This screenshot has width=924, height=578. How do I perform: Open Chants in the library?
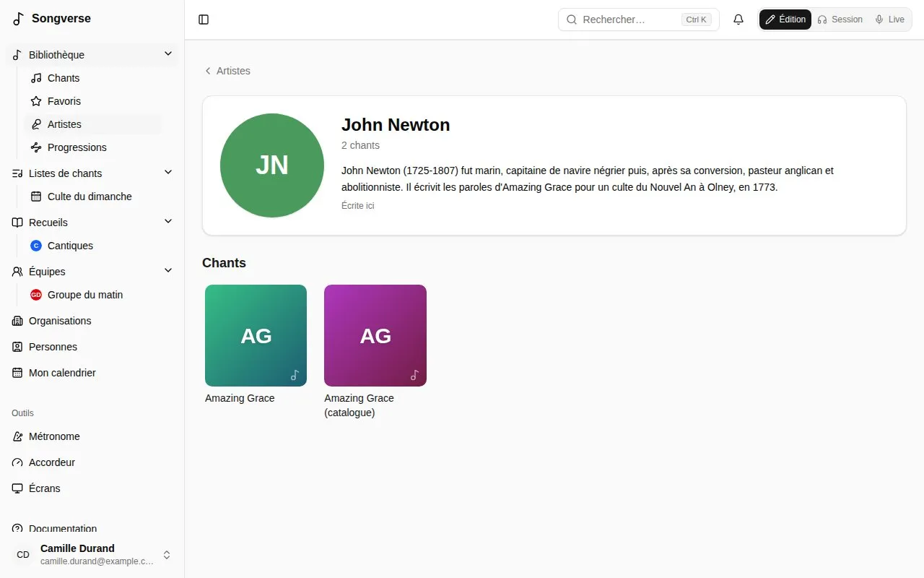pyautogui.click(x=93, y=78)
